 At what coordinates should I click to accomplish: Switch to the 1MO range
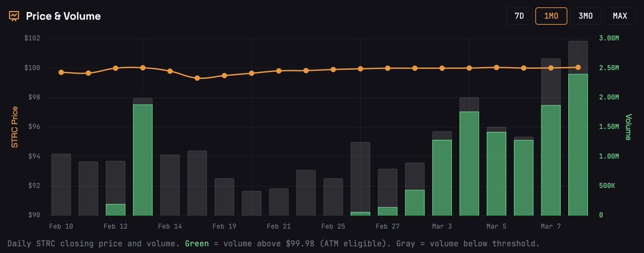[551, 16]
